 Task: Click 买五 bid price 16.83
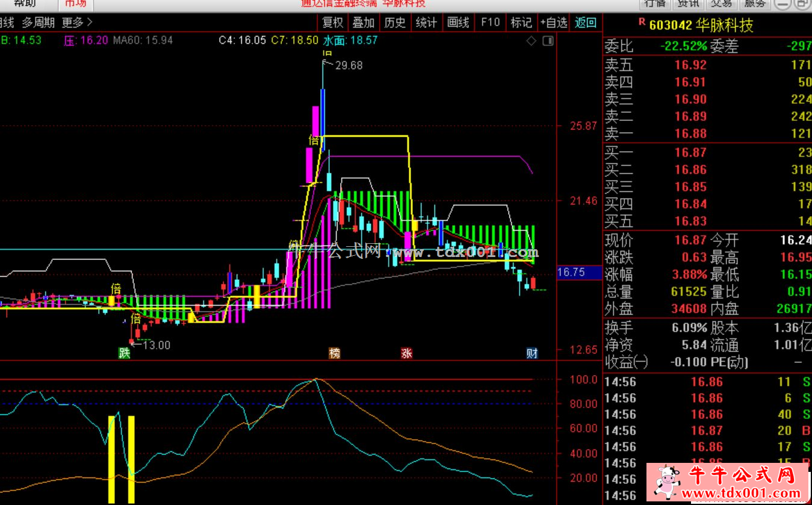[x=690, y=221]
